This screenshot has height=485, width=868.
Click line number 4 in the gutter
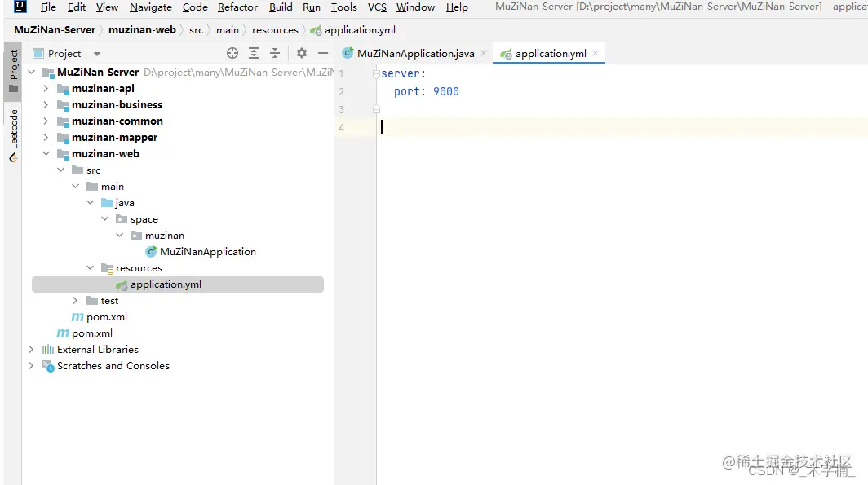[x=342, y=128]
